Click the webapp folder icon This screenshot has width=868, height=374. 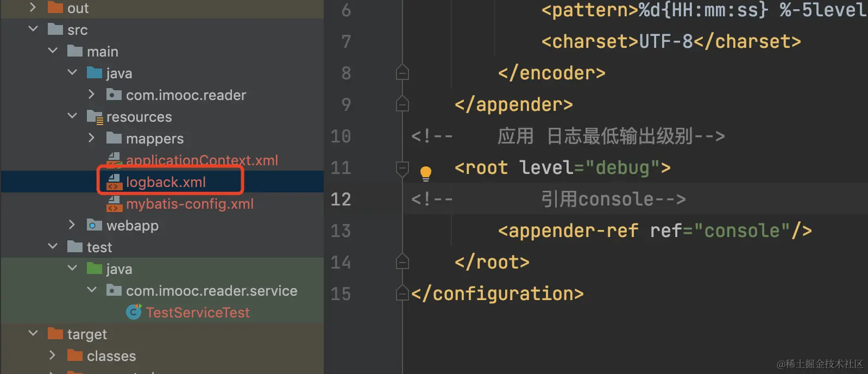click(x=95, y=225)
